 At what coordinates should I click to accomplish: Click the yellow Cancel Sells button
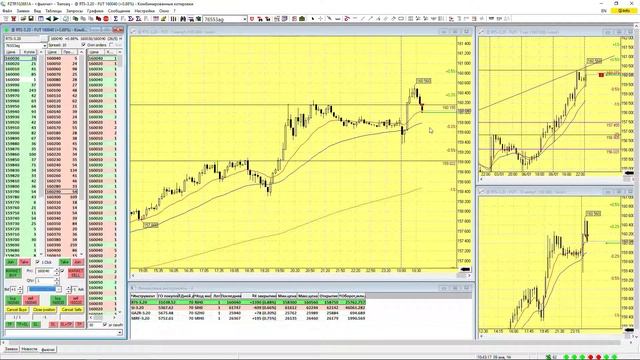click(72, 310)
